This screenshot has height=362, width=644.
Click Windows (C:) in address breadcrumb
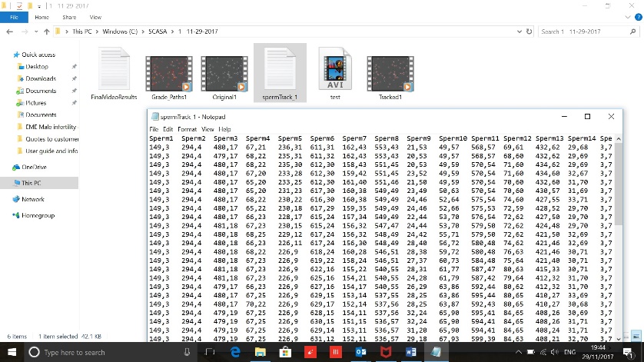pyautogui.click(x=120, y=32)
